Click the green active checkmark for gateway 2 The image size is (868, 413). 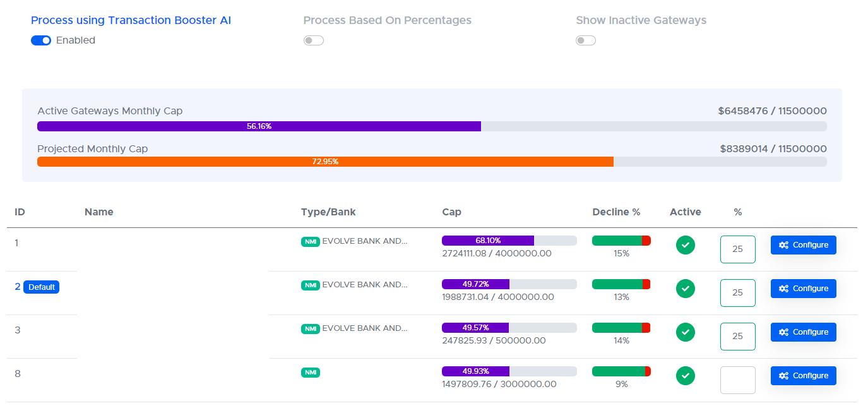685,289
